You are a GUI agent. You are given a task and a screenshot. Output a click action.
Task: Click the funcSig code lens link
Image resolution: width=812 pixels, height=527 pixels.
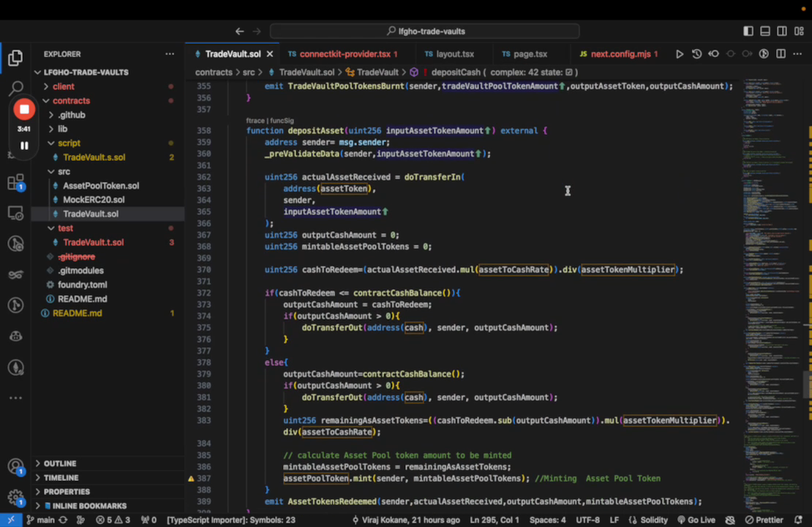[282, 121]
